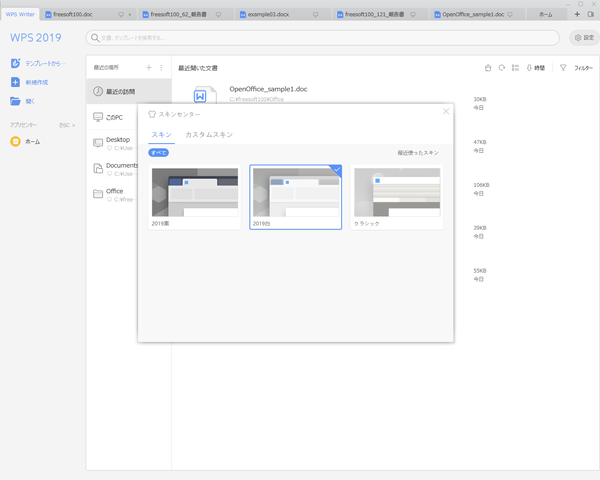600x480 pixels.
Task: Click the plus icon to add a location
Action: (x=149, y=67)
